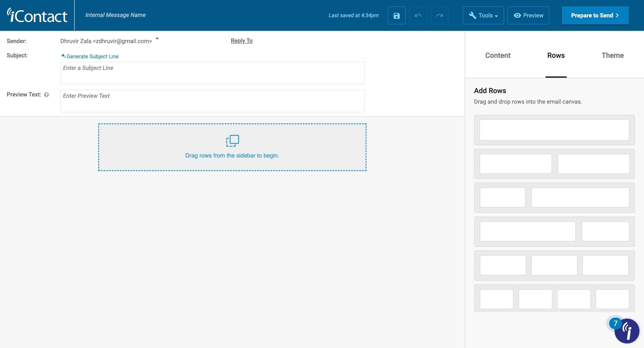Image resolution: width=644 pixels, height=348 pixels.
Task: Switch to the Theme tab
Action: click(613, 55)
